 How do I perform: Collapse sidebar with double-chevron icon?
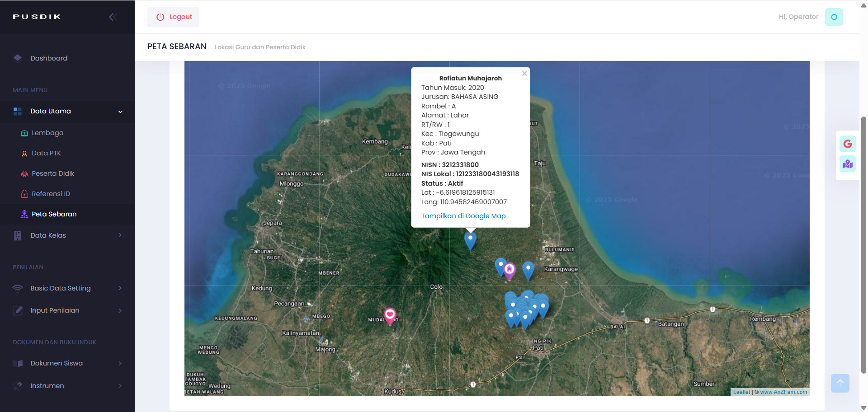coord(113,17)
